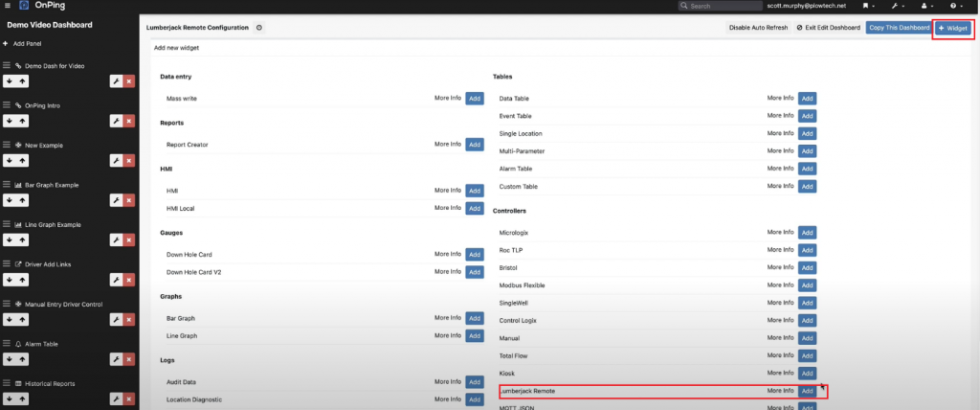Click the Search field in top bar

point(720,6)
